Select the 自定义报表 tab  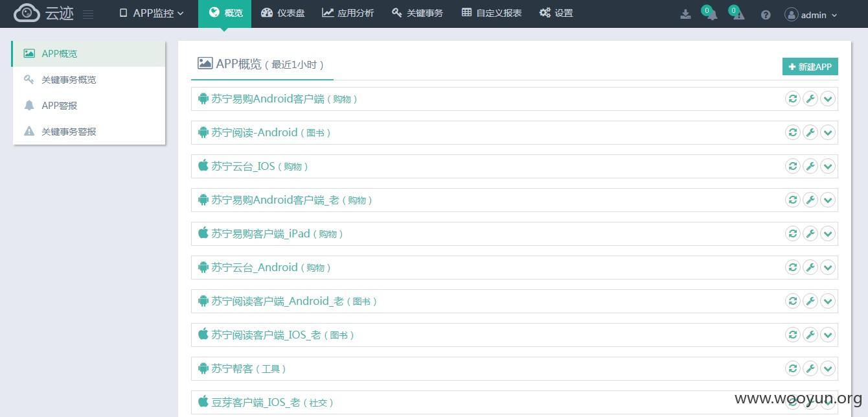[491, 13]
